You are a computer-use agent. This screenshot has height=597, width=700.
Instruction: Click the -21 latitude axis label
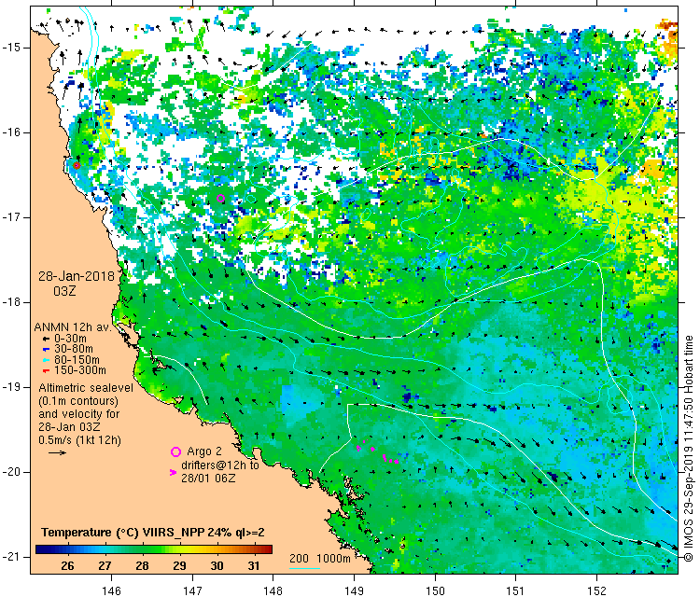(10, 557)
